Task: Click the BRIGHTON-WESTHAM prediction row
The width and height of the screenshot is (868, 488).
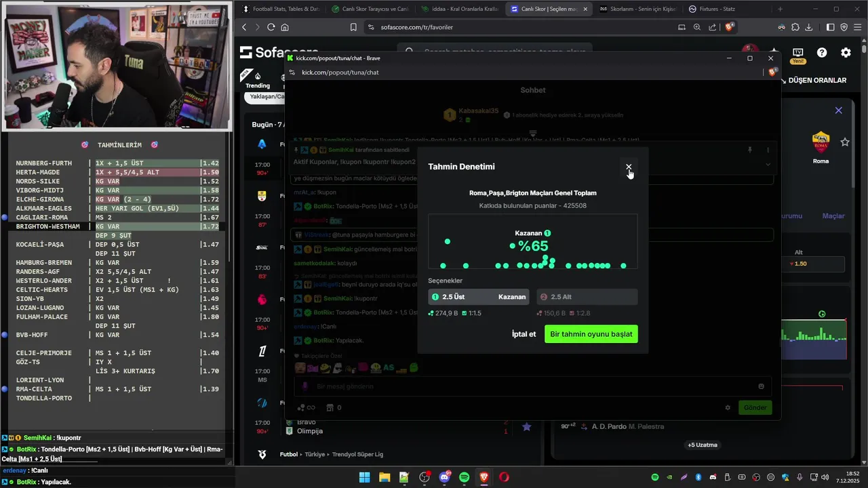Action: (117, 226)
